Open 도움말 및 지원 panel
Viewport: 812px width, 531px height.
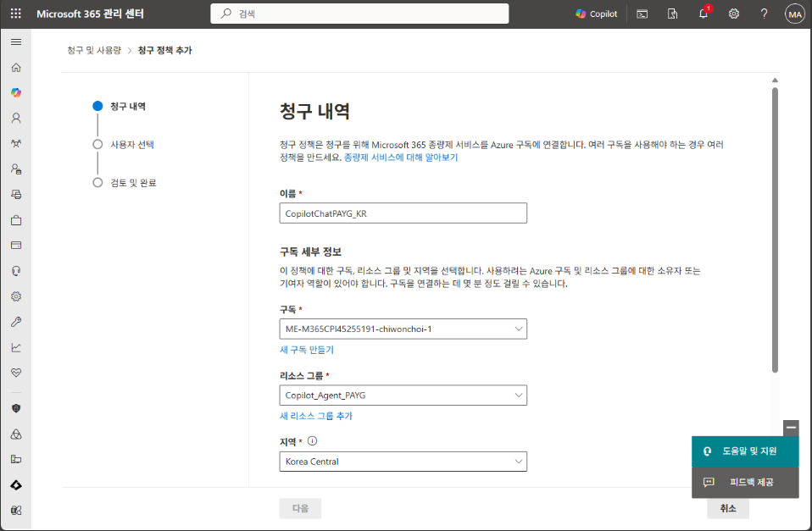[x=745, y=451]
